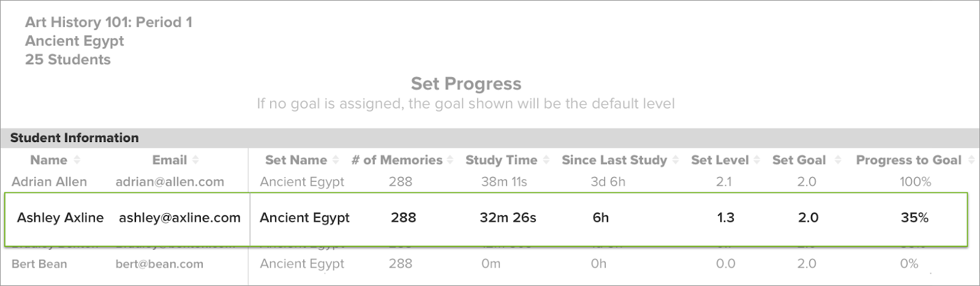Sort by Name column arrows
This screenshot has width=980, height=286.
(x=77, y=160)
